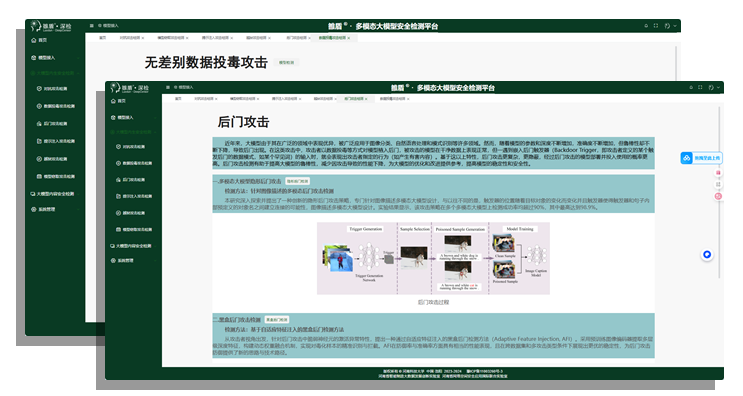The width and height of the screenshot is (743, 396).
Task: Open 后门攻击检测 in front window sidebar
Action: (130, 180)
